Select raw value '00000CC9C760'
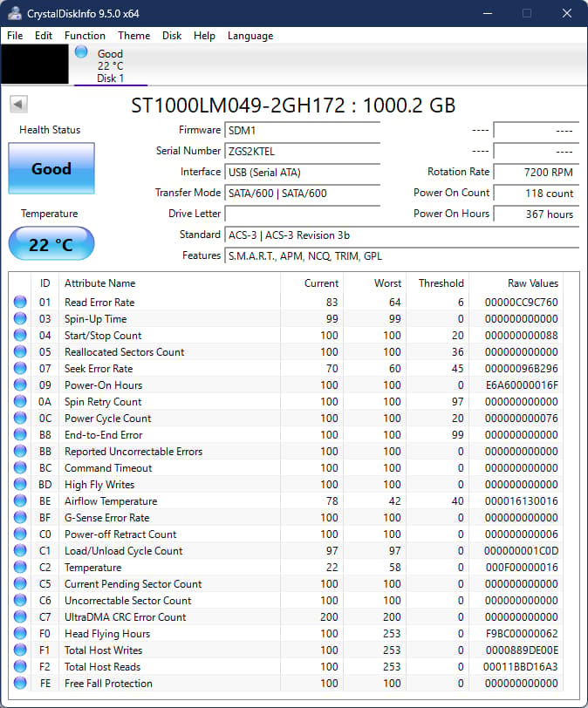Image resolution: width=588 pixels, height=708 pixels. 521,302
